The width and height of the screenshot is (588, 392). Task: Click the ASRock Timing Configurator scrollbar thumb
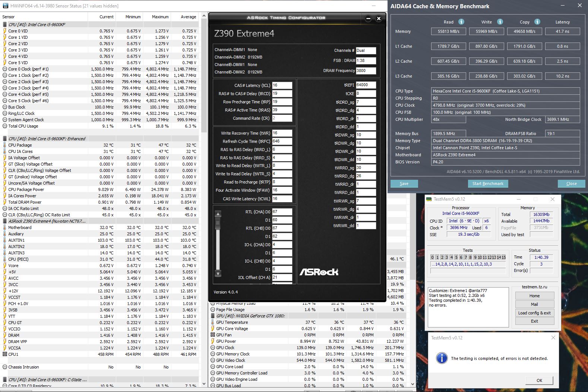[x=218, y=224]
